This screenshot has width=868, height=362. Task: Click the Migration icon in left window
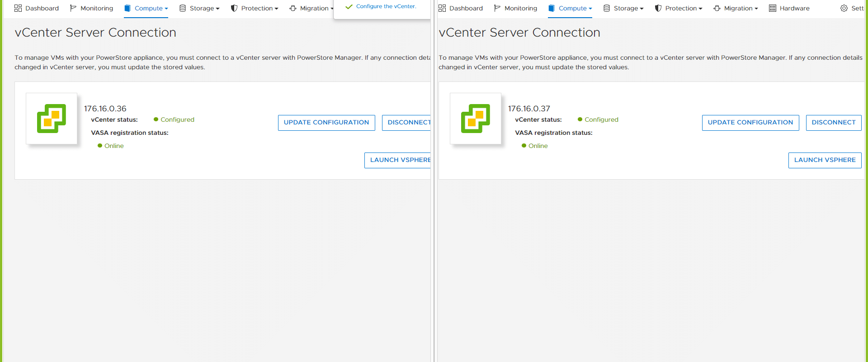(293, 8)
